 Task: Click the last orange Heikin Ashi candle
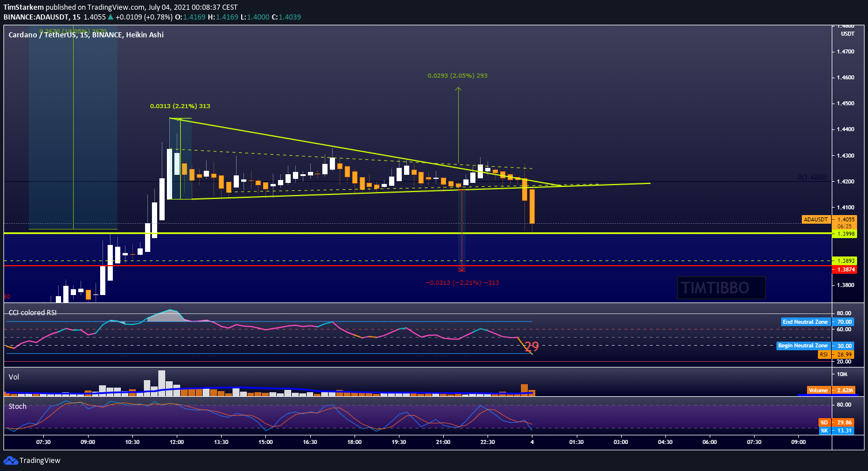pos(532,207)
